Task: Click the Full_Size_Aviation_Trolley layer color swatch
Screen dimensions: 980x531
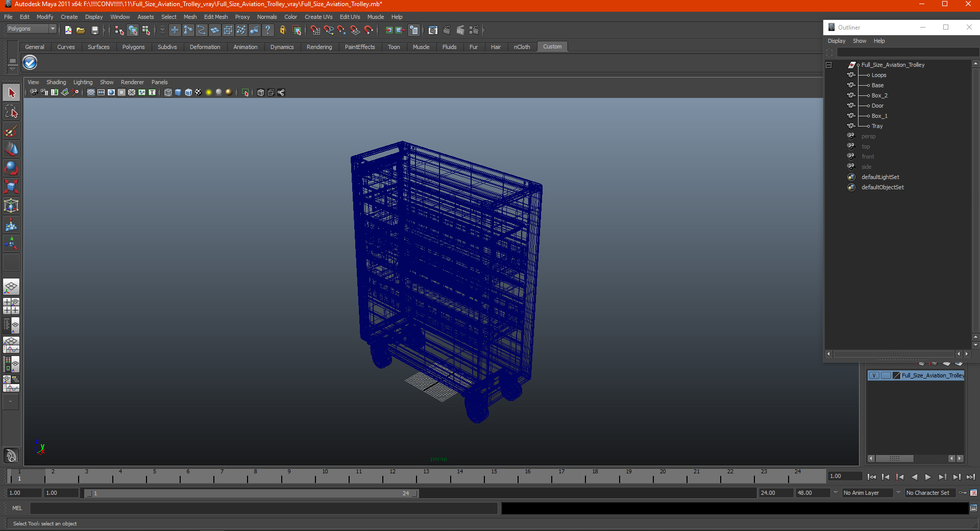Action: [897, 375]
